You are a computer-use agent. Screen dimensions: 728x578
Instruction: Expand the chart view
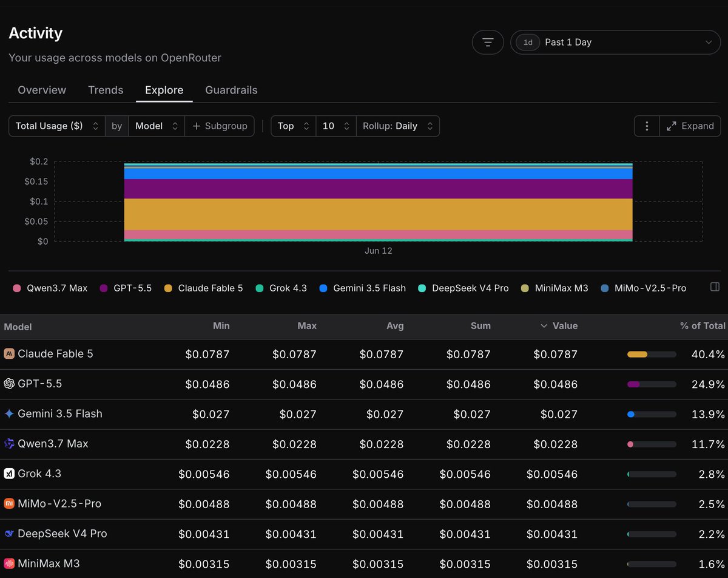pos(690,126)
